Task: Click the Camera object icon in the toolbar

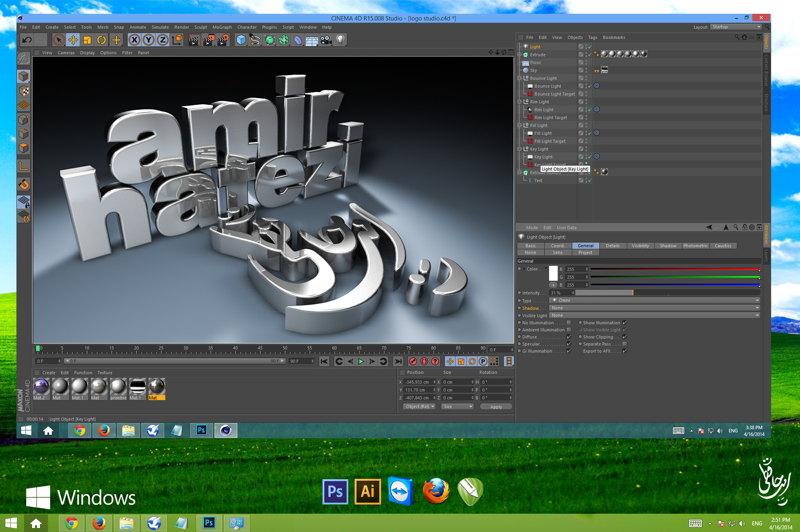Action: click(x=326, y=40)
